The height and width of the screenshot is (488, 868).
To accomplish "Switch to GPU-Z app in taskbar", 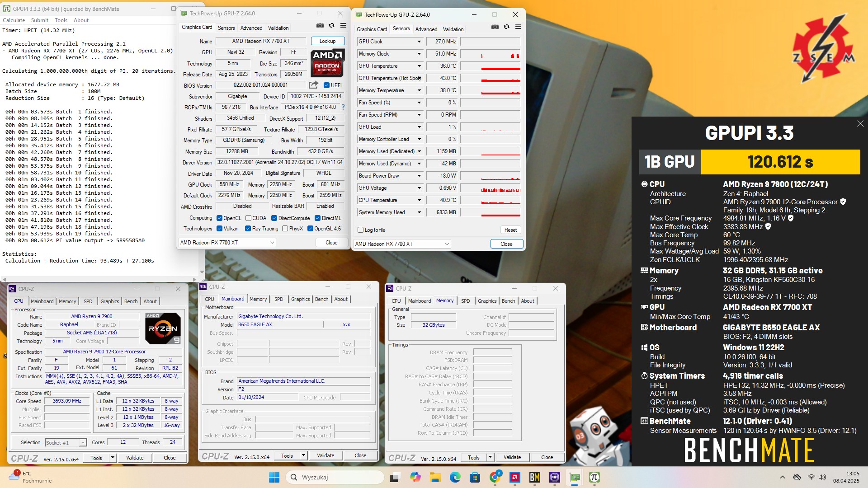I will click(x=575, y=477).
